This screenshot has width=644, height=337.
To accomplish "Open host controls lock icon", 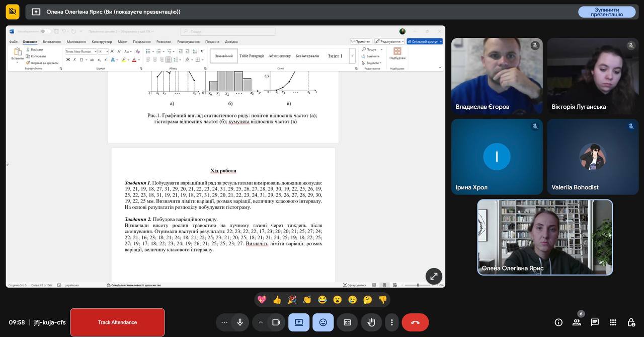I will click(631, 322).
